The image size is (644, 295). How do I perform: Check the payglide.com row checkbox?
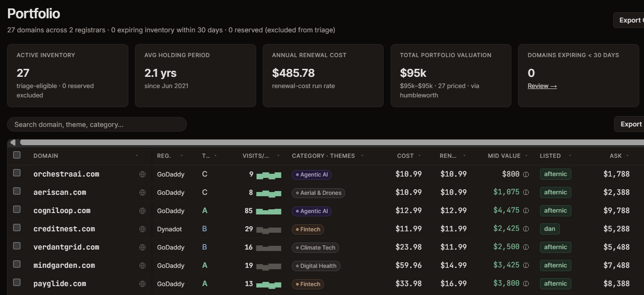click(x=17, y=282)
